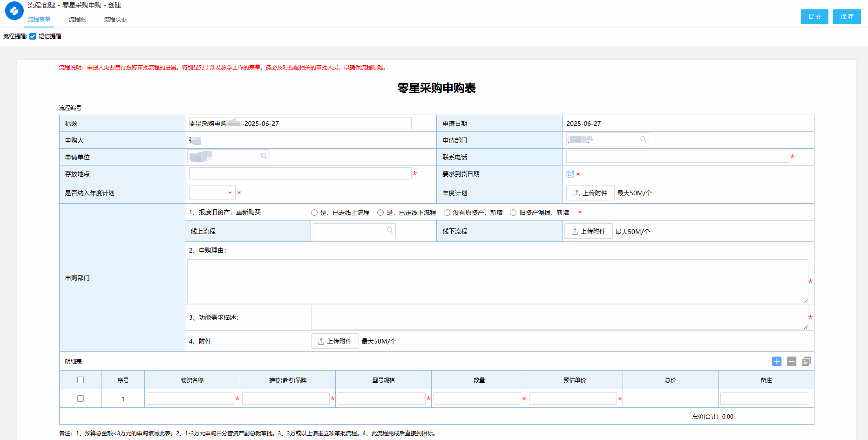Select radio option 没有原资产, 新增
Screen dimensions: 868x440
pyautogui.click(x=447, y=213)
